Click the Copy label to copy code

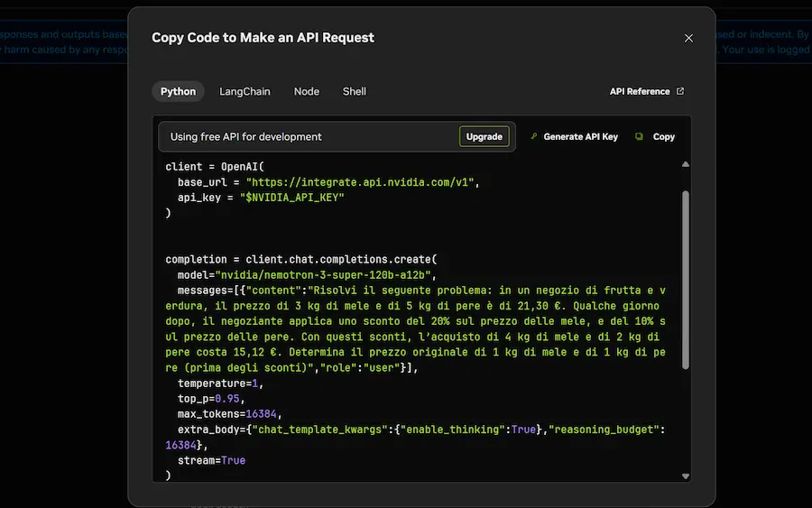pos(663,137)
